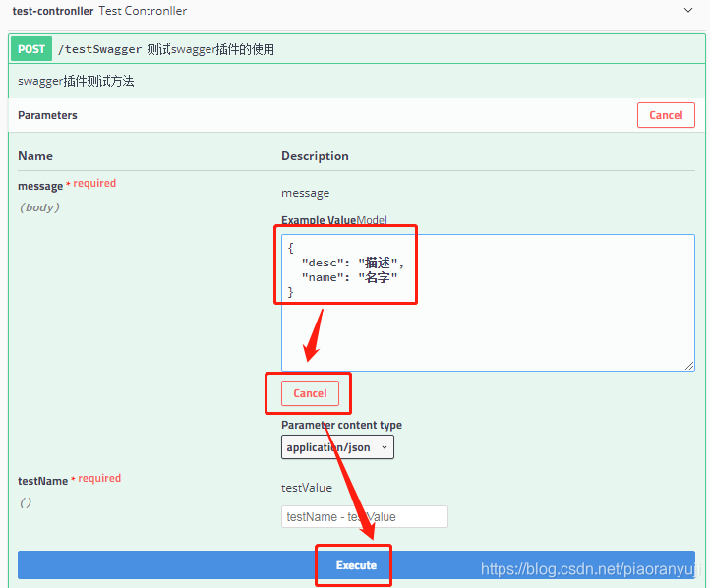The width and height of the screenshot is (710, 588).
Task: Click the 'Test Contronller' subtitle text
Action: [x=143, y=11]
